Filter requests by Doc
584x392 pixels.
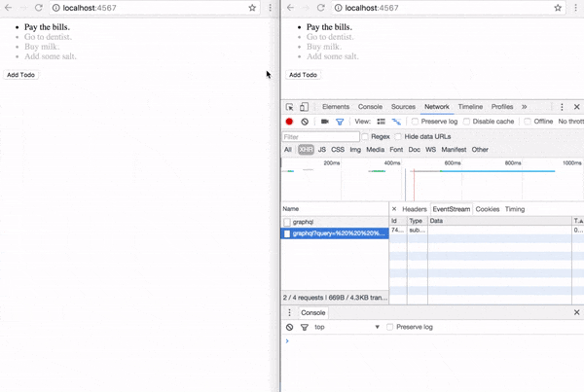click(x=414, y=150)
